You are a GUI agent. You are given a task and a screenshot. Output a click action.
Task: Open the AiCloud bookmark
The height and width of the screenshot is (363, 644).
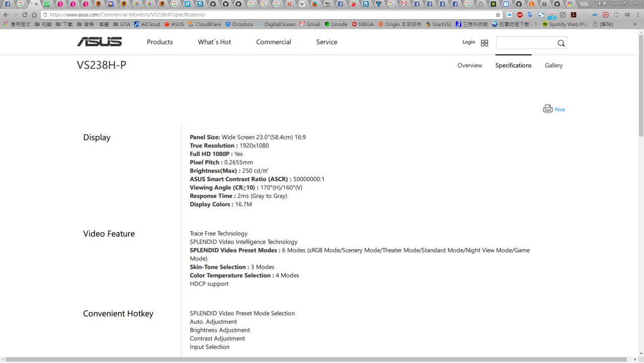coord(147,24)
